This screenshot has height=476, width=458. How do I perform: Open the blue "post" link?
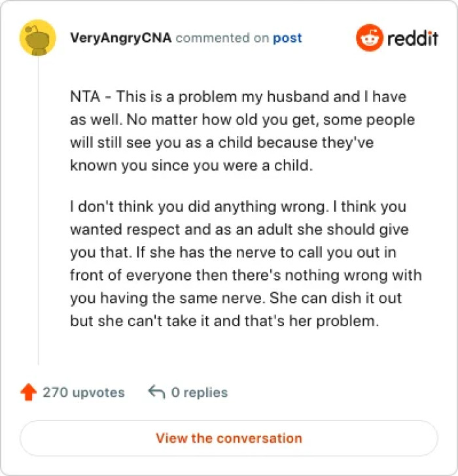287,38
